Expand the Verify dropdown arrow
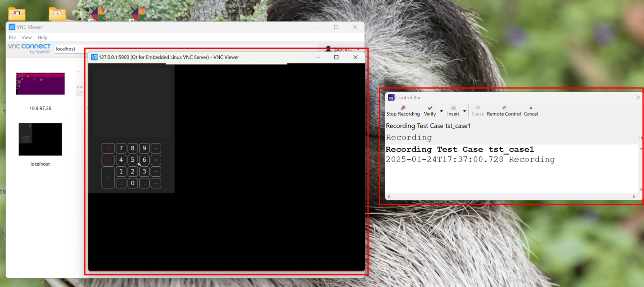 [441, 111]
